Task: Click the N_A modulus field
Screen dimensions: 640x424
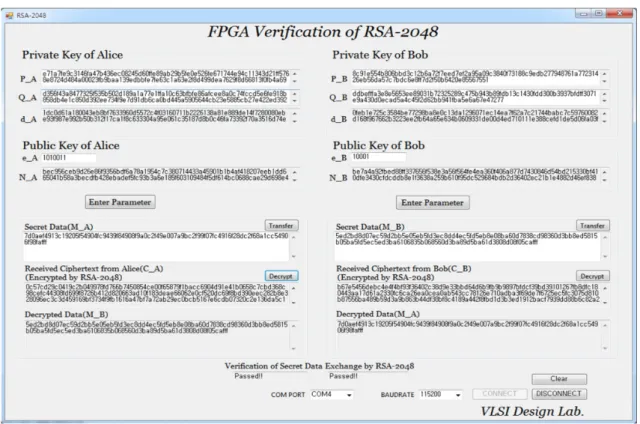Action: pyautogui.click(x=170, y=175)
